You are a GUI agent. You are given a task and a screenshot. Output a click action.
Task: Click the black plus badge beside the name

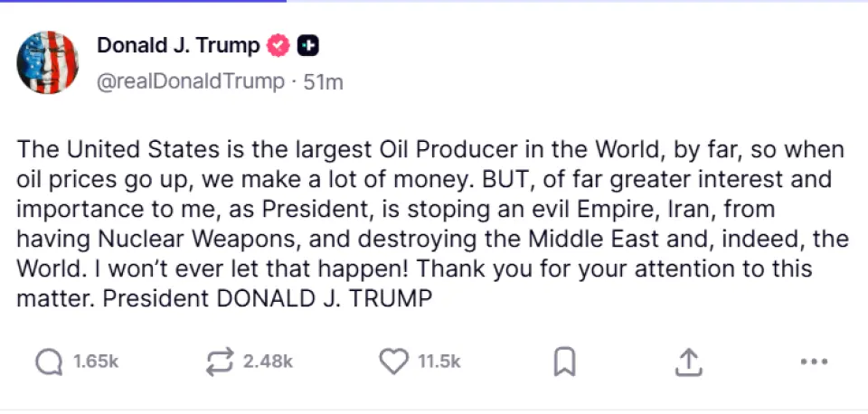307,45
